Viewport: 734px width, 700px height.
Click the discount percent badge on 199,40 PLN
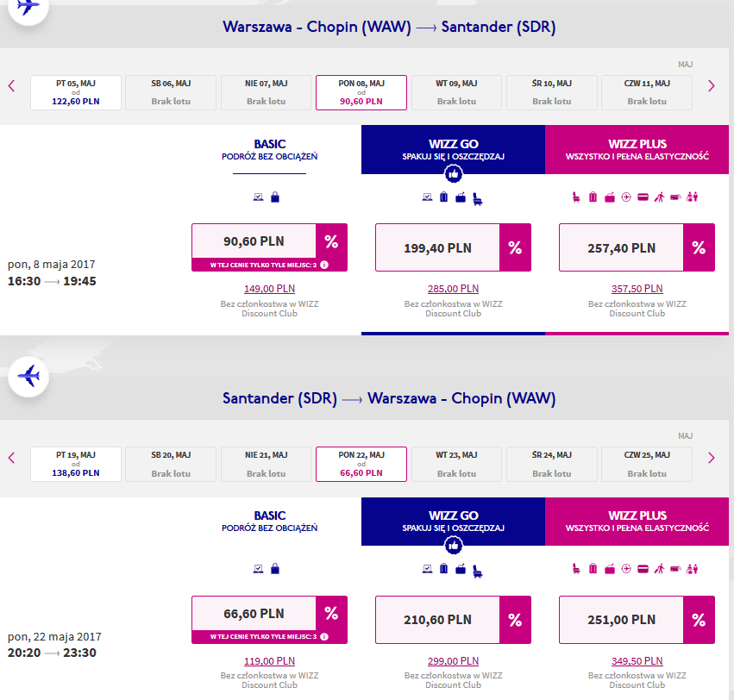(x=515, y=247)
